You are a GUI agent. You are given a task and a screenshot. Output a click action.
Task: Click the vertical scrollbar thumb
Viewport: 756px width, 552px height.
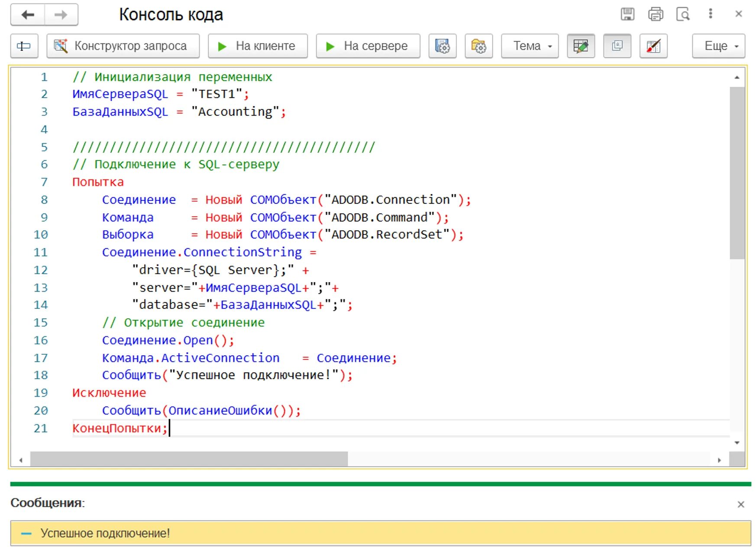point(737,173)
